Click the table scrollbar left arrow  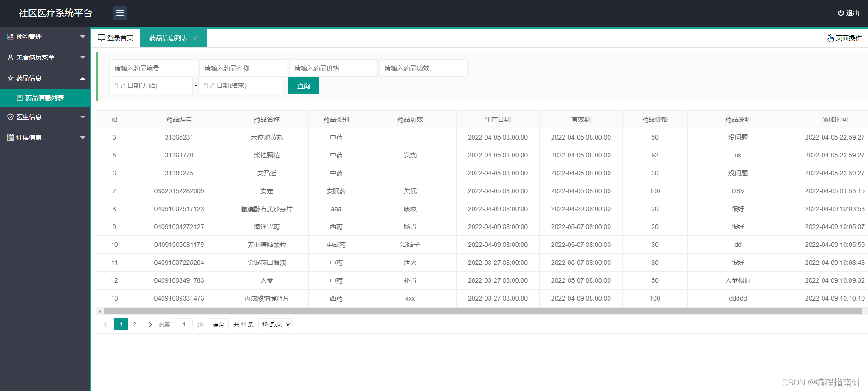[x=100, y=312]
